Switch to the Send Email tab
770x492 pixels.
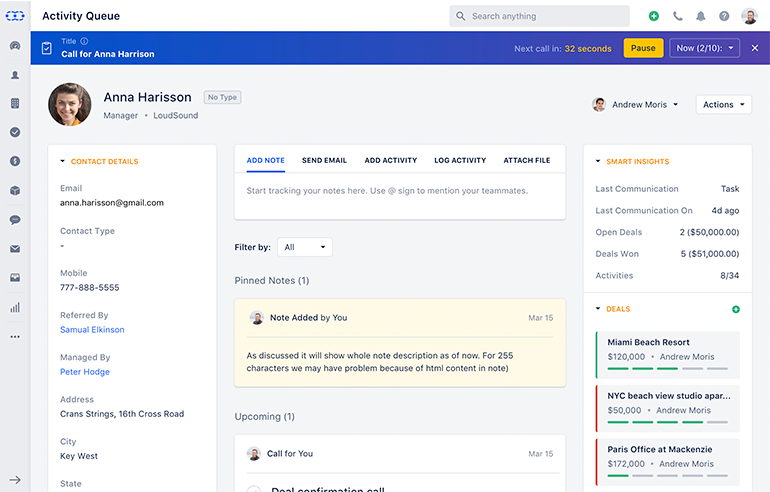(324, 160)
